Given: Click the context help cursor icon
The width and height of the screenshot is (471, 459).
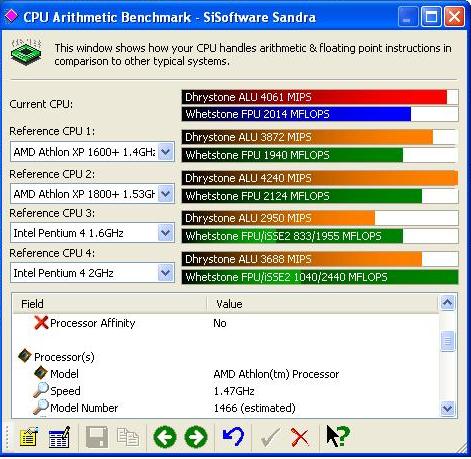Looking at the screenshot, I should (x=338, y=436).
